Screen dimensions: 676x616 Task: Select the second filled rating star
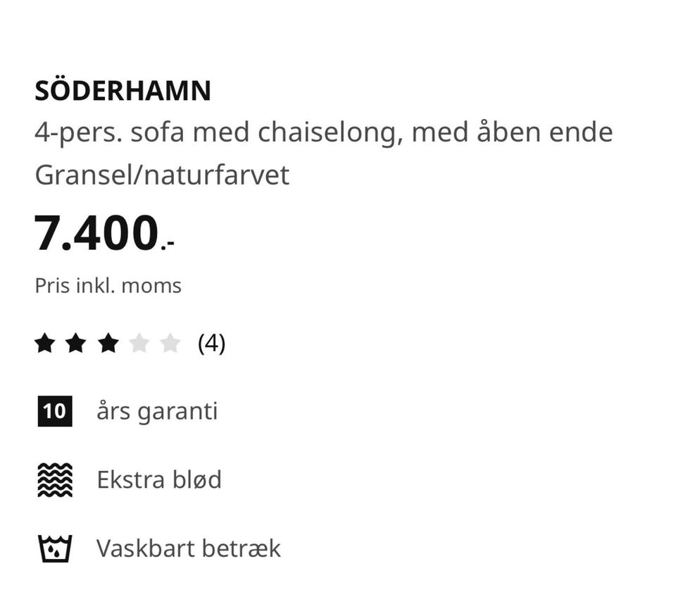77,344
